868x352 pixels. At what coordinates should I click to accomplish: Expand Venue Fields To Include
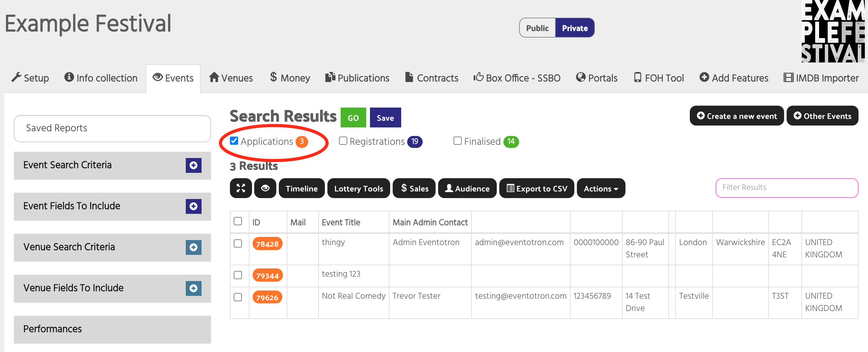click(193, 288)
